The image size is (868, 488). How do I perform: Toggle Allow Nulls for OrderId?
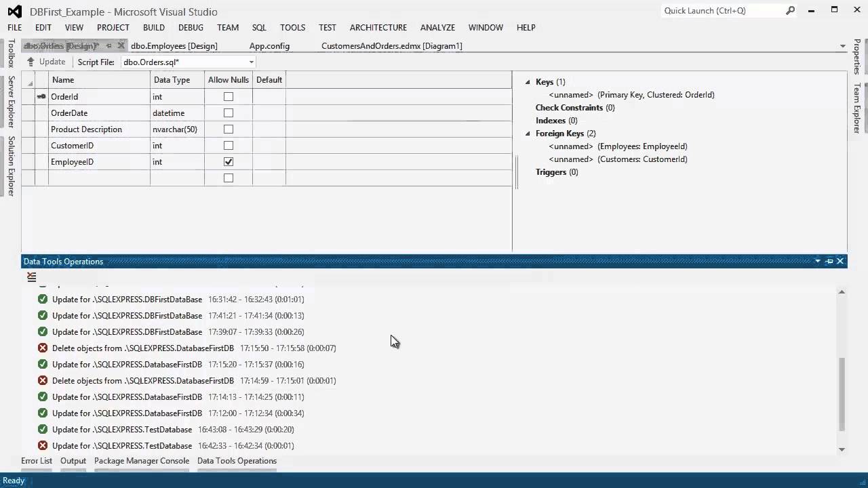click(229, 97)
